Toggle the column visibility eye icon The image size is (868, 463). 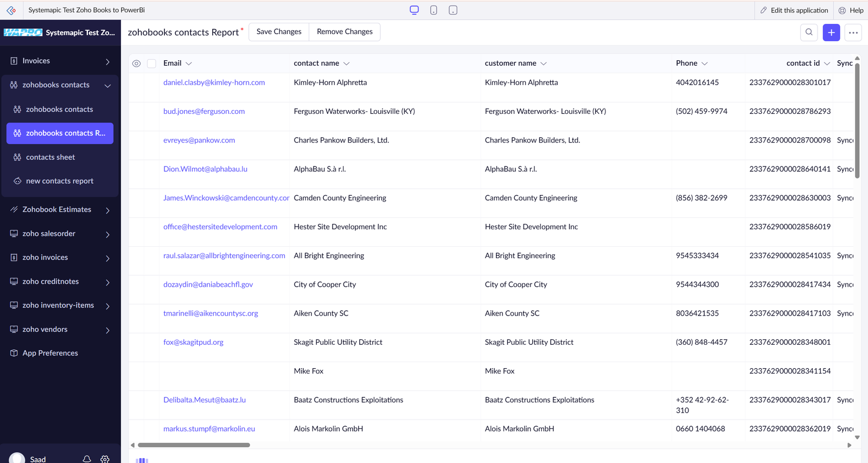coord(137,63)
